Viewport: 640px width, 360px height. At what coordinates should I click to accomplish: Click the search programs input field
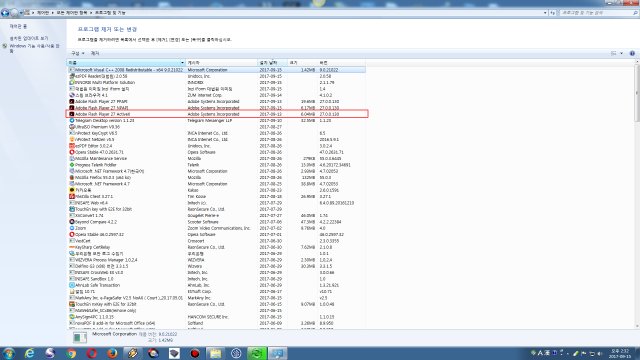[597, 13]
